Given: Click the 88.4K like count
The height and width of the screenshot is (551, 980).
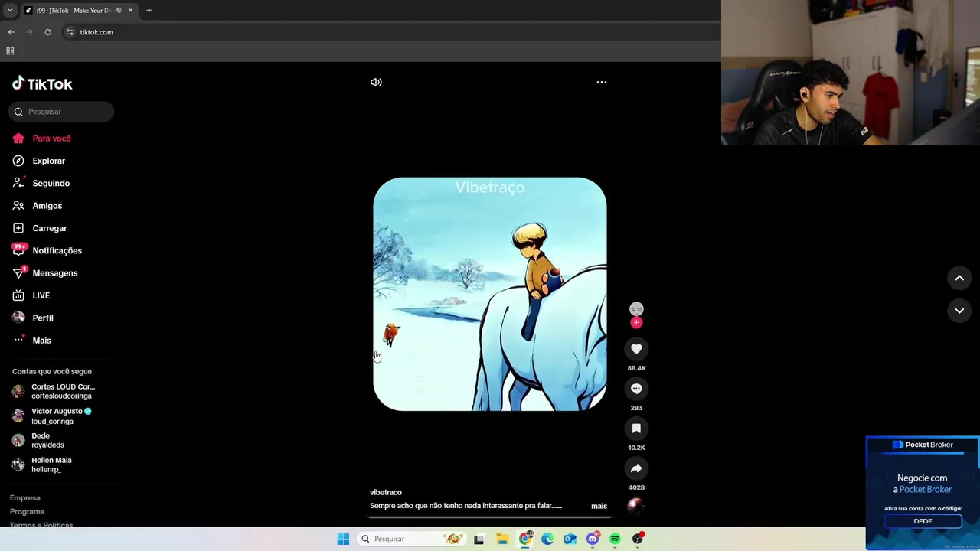Looking at the screenshot, I should pyautogui.click(x=636, y=368).
